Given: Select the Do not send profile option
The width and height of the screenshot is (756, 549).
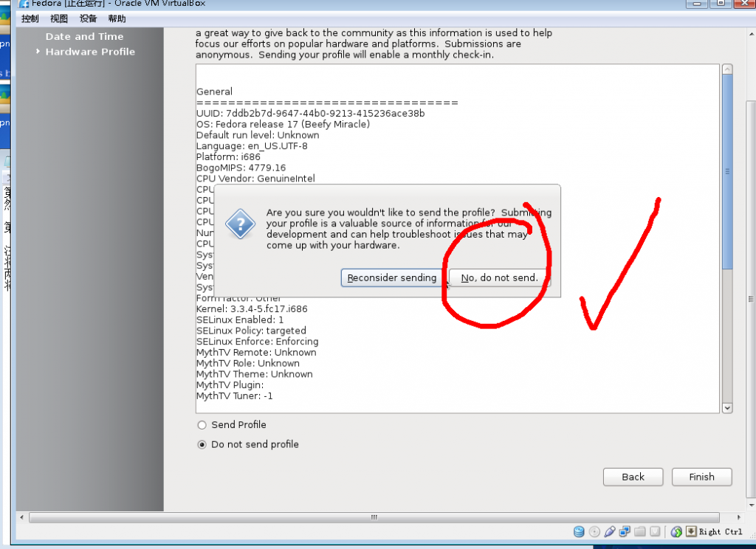Looking at the screenshot, I should click(x=202, y=444).
